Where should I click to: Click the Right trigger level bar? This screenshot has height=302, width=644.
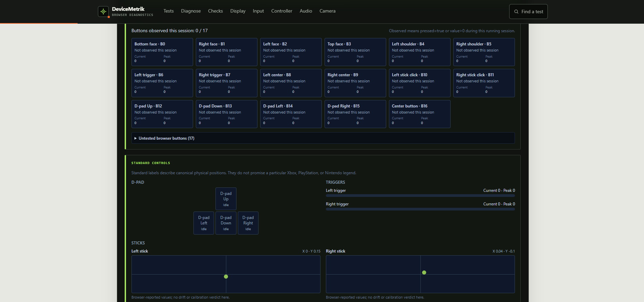point(420,209)
